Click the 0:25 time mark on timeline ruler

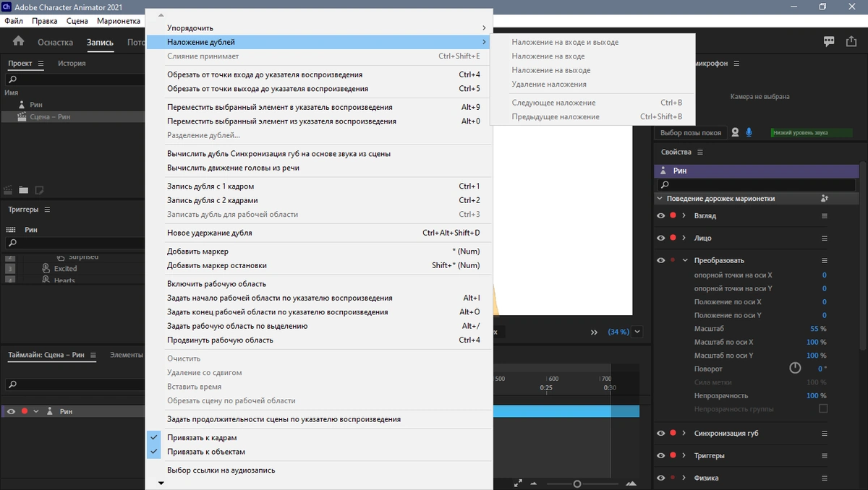546,387
